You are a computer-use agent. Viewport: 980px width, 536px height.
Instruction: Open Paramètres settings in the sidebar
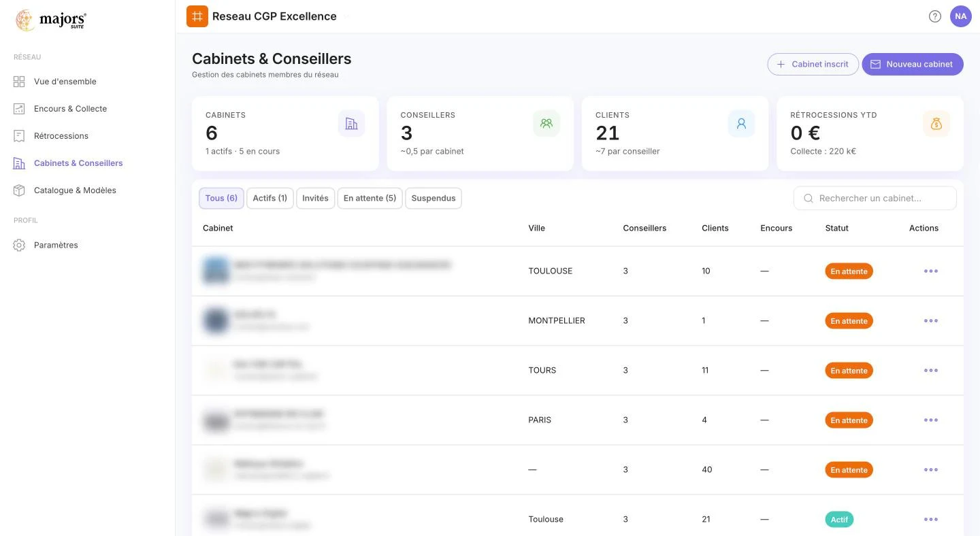pos(56,245)
